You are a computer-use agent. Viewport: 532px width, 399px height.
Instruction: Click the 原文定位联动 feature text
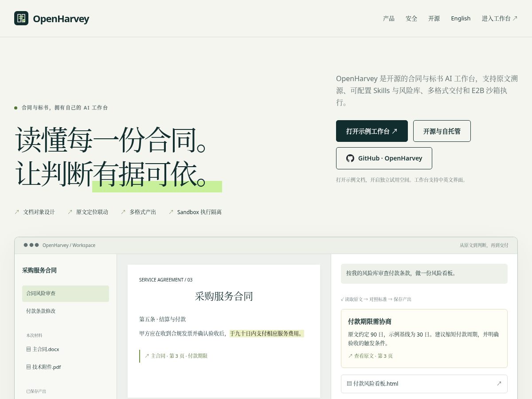pyautogui.click(x=92, y=212)
